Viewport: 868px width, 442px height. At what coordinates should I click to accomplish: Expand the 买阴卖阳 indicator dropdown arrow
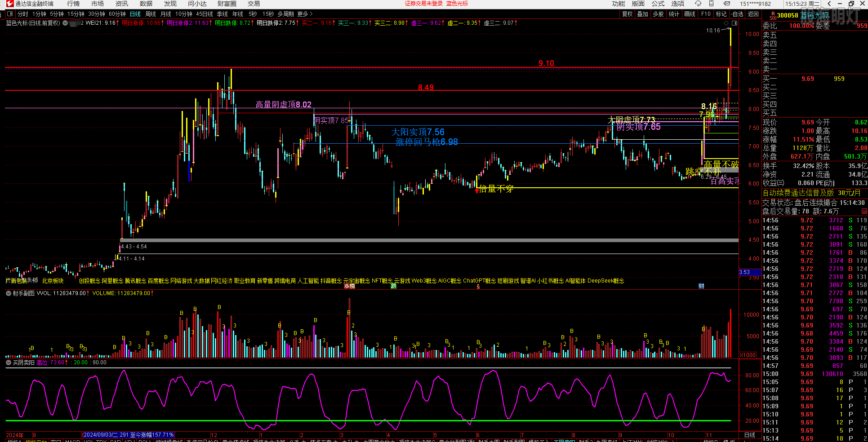[9, 362]
